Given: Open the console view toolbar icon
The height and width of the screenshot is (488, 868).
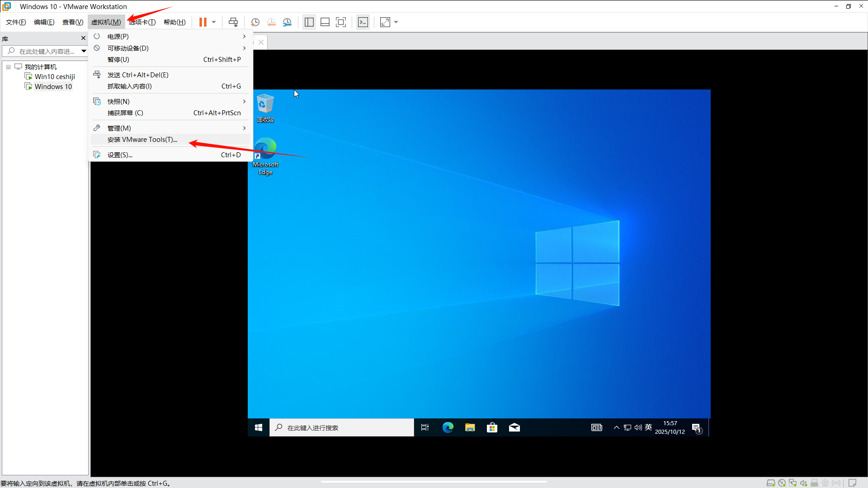Looking at the screenshot, I should 363,22.
